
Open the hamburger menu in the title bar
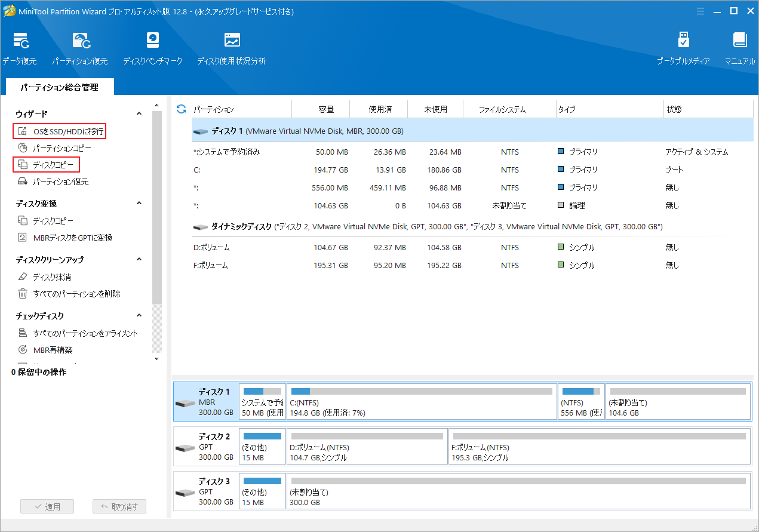(x=700, y=11)
